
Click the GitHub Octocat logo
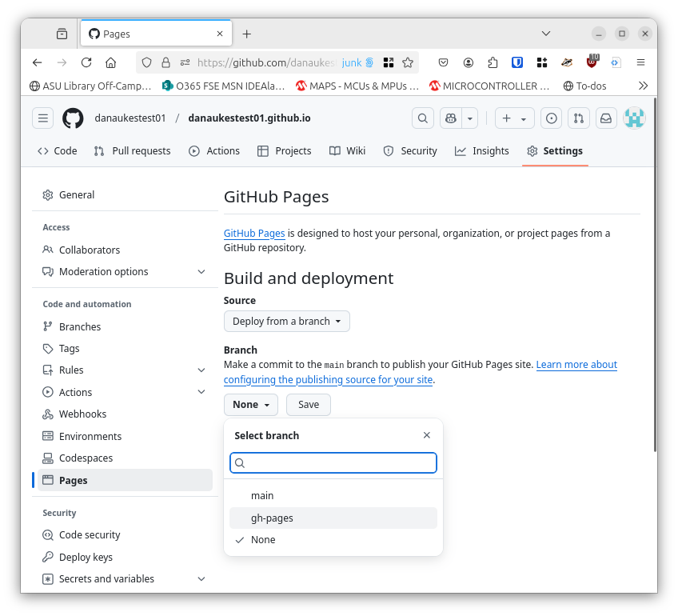(73, 118)
